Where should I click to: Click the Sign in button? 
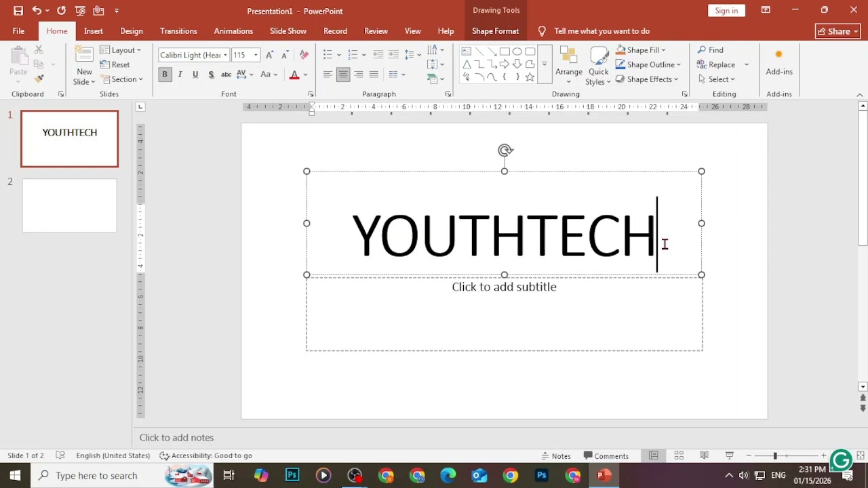pos(726,10)
